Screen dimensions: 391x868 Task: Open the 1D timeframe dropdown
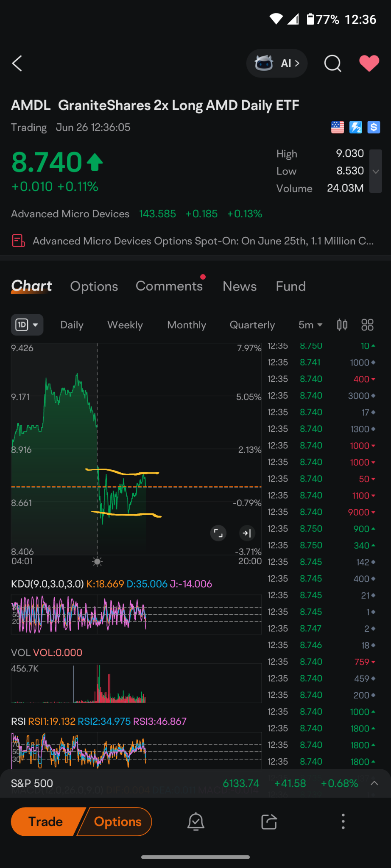[27, 325]
